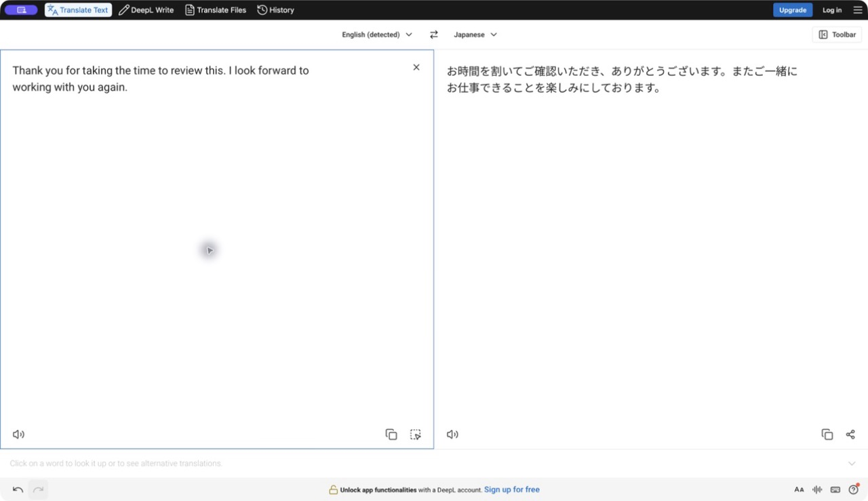Open the English (detected) source language dropdown

[377, 35]
